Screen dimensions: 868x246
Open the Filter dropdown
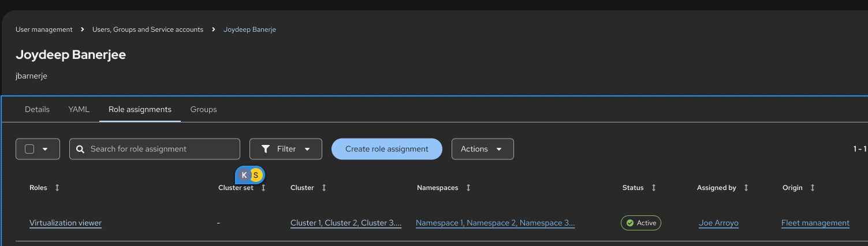pyautogui.click(x=285, y=149)
